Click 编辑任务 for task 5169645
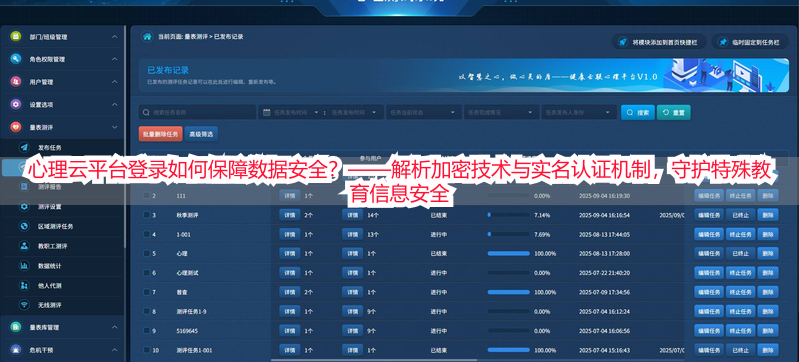The width and height of the screenshot is (799, 362). point(709,331)
